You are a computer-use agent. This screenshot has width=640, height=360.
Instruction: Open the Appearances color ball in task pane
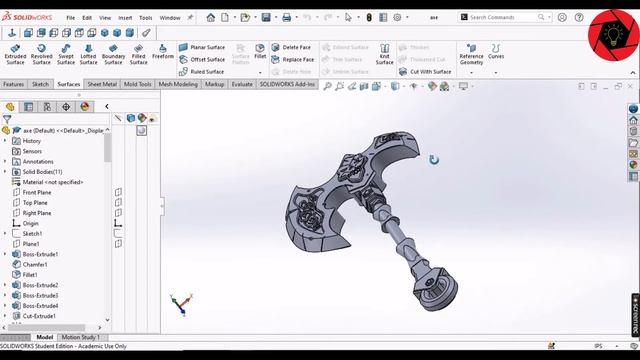[633, 165]
